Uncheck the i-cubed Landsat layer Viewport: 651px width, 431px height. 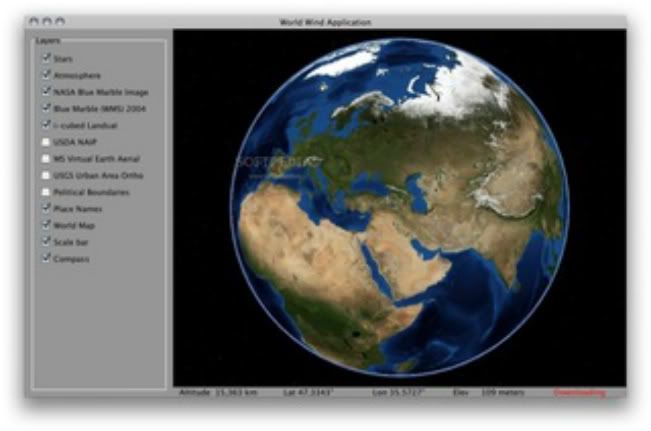point(46,125)
